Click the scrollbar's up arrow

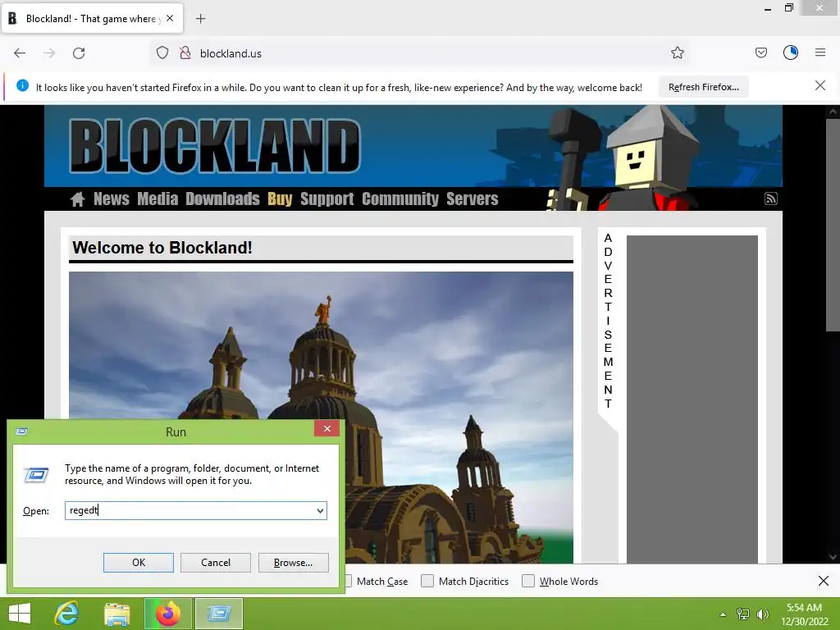click(x=833, y=112)
